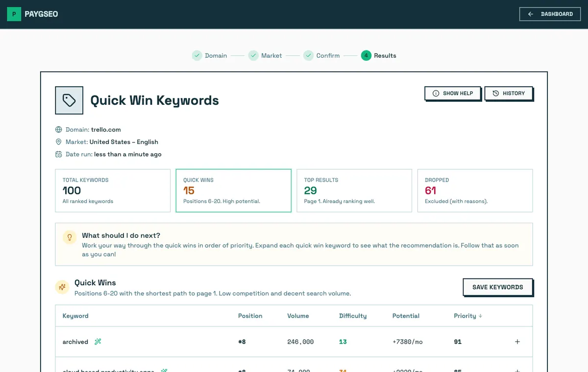Click the Market step checkmark icon

click(253, 55)
